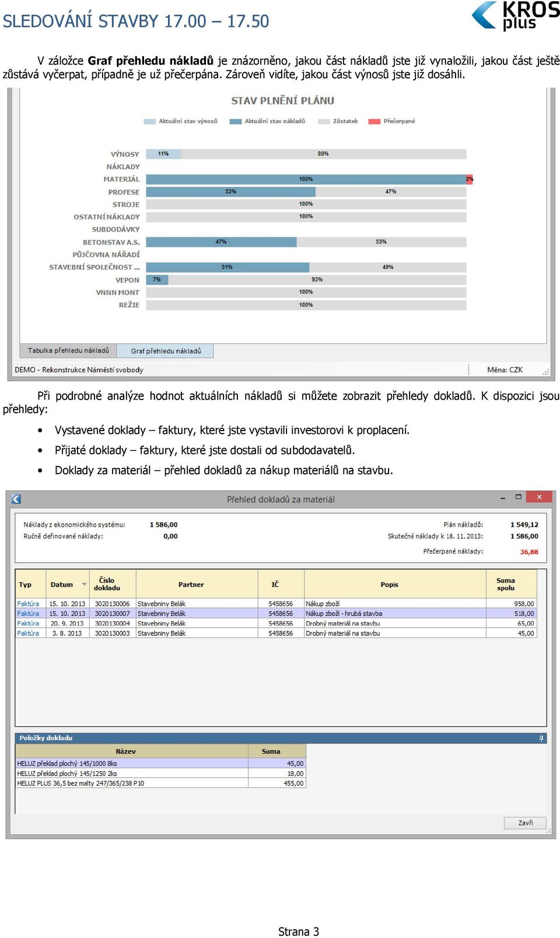Image resolution: width=560 pixels, height=938 pixels.
Task: Click the Suma header in Položky dokladu
Action: [x=277, y=751]
